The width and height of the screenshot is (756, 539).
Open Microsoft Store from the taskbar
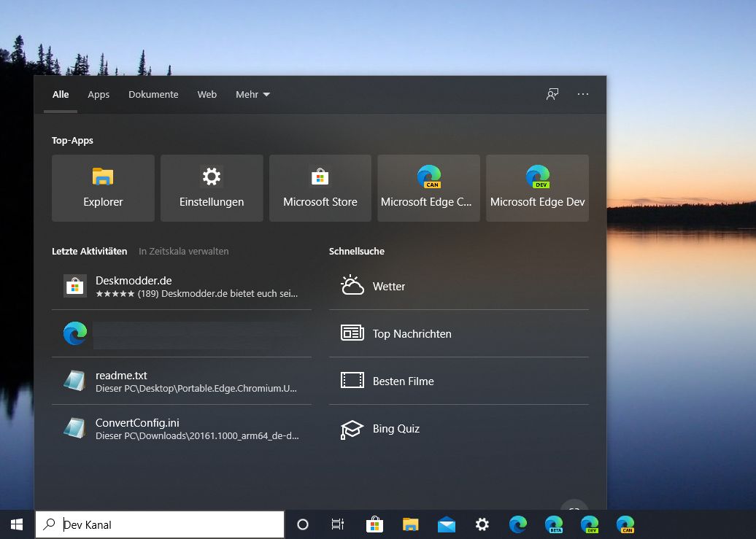pyautogui.click(x=374, y=524)
